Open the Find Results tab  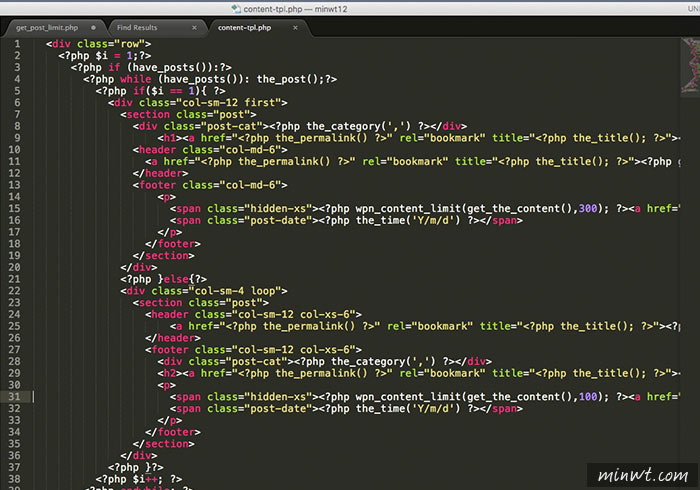137,28
